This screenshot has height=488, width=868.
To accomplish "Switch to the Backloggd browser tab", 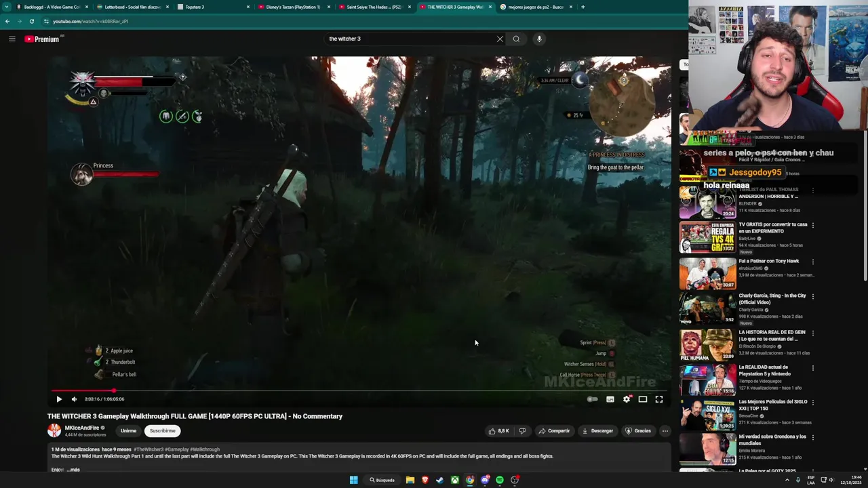I will [52, 7].
